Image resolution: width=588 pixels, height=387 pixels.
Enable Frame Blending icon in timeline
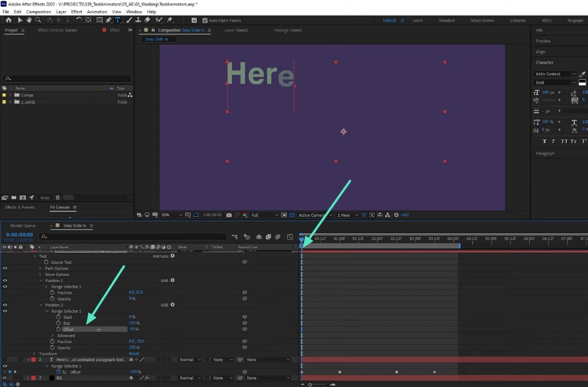(x=268, y=236)
